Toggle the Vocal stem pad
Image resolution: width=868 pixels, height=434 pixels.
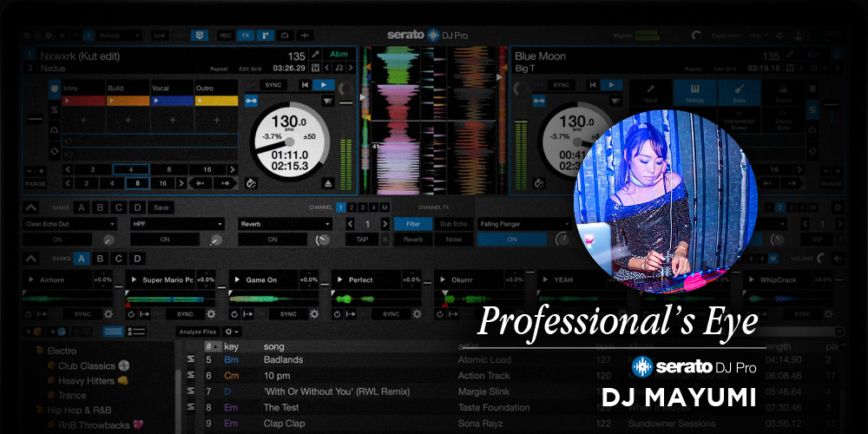click(x=650, y=93)
